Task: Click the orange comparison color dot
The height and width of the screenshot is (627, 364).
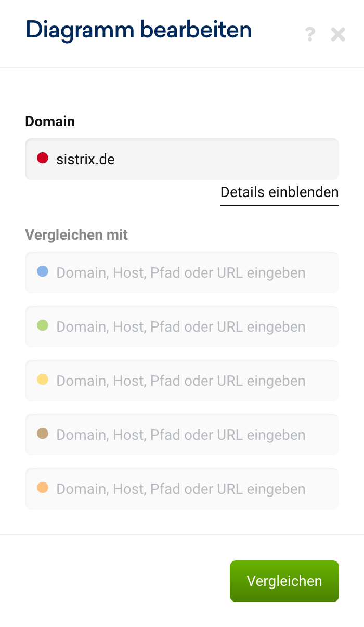Action: 43,488
